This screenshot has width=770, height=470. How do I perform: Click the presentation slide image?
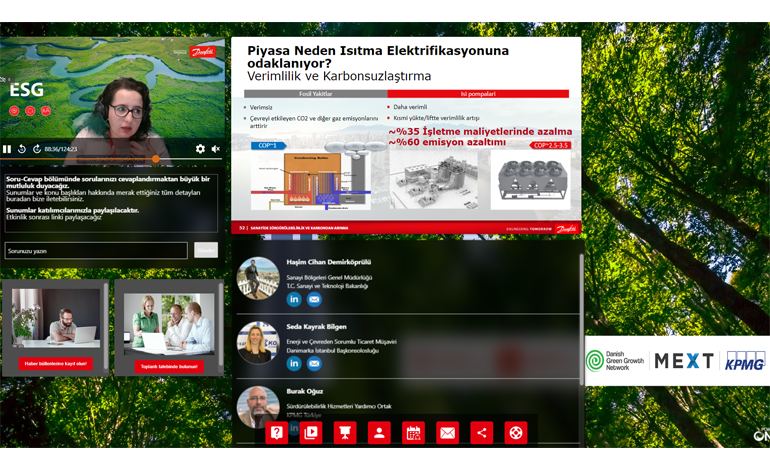tap(406, 136)
